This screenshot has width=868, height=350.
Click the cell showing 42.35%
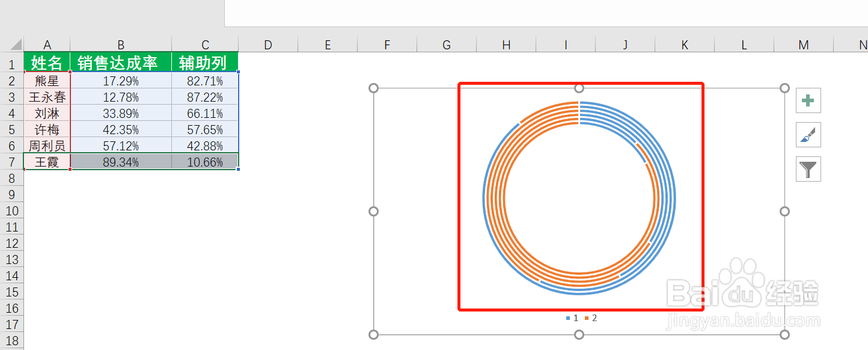pyautogui.click(x=121, y=129)
